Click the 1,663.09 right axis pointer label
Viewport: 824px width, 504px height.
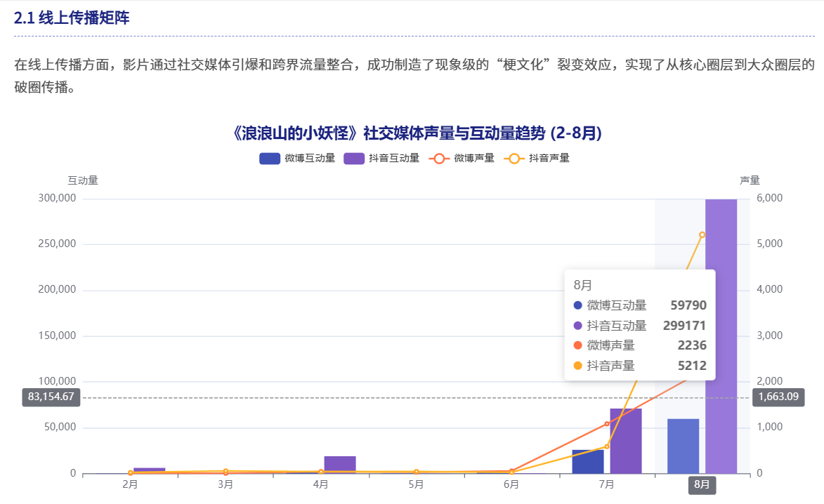(778, 397)
